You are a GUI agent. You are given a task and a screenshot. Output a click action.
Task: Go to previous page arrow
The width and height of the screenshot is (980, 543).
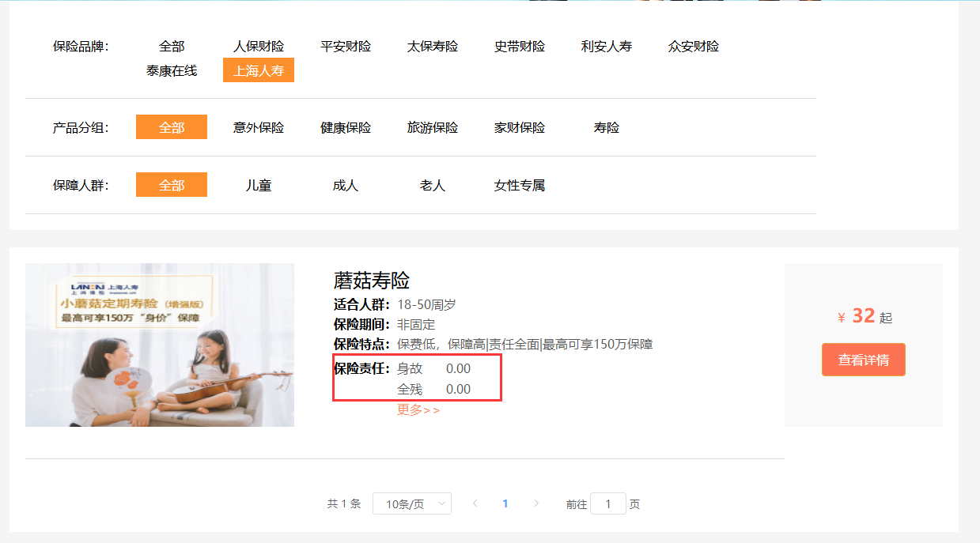[x=475, y=503]
